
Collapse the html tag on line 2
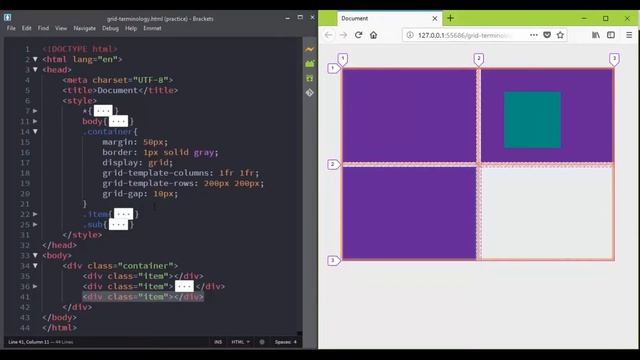tap(35, 60)
